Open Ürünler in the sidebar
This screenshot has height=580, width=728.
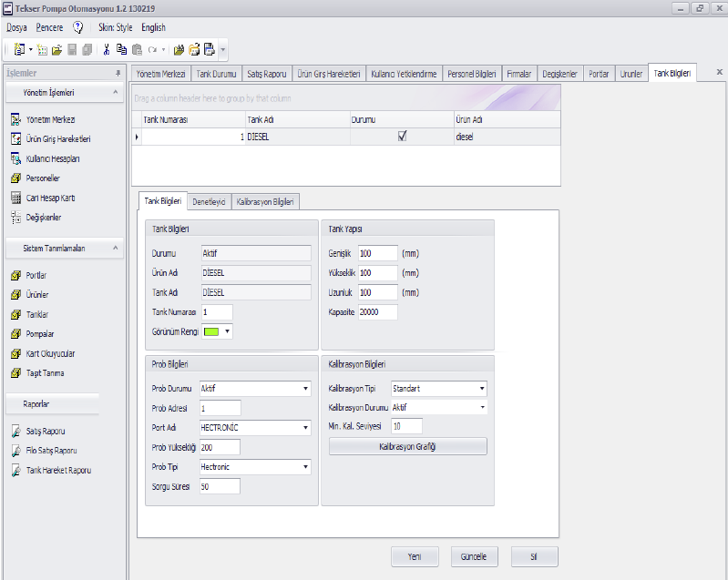(37, 295)
